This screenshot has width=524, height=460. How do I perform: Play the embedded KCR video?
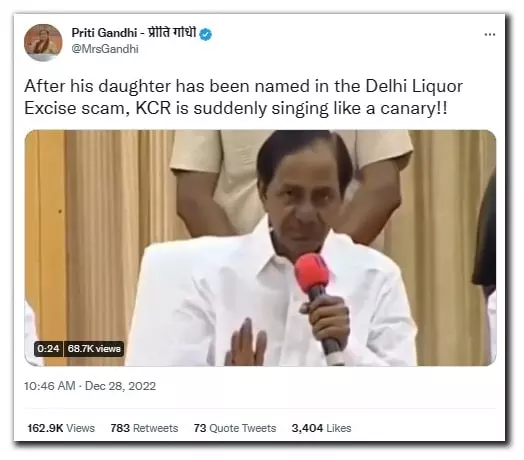pos(260,248)
